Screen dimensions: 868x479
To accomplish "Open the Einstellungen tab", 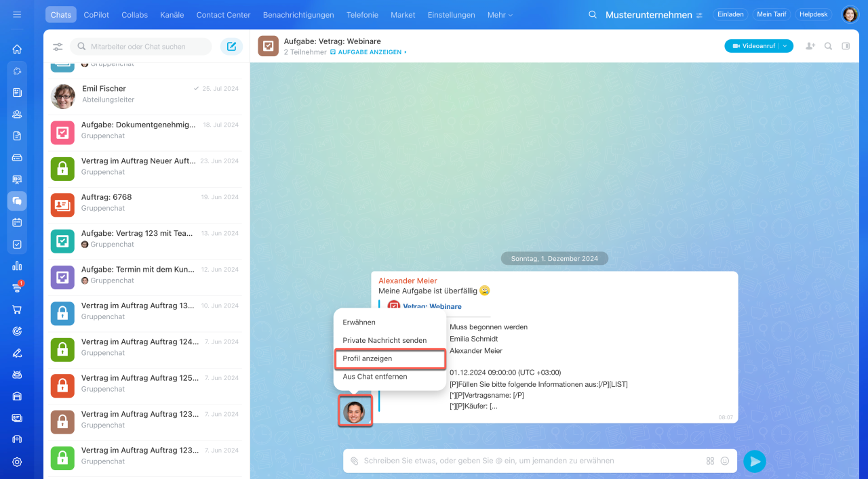I will coord(452,15).
